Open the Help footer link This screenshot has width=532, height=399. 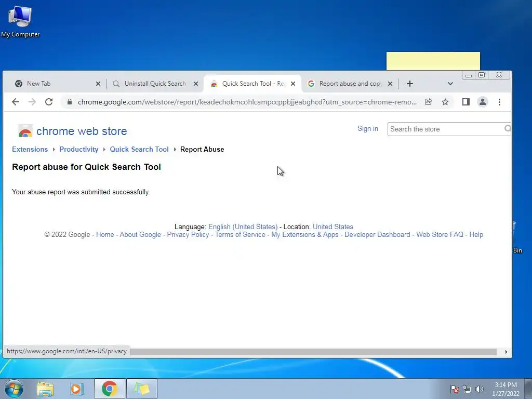tap(476, 234)
